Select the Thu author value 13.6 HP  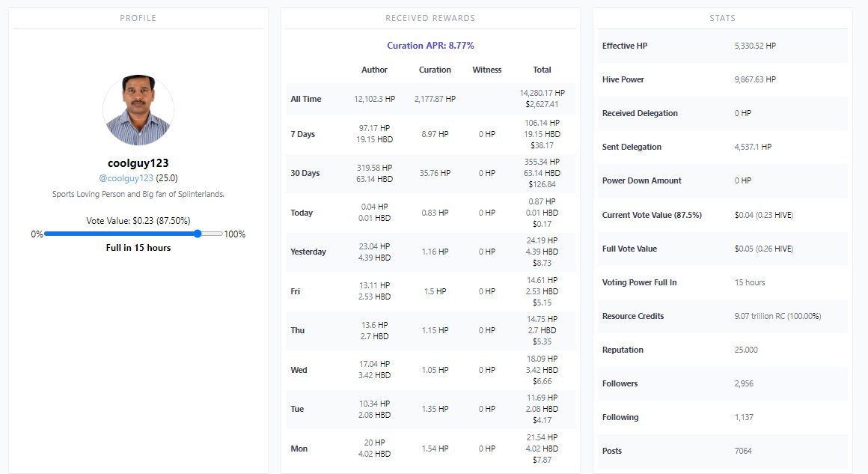[374, 325]
